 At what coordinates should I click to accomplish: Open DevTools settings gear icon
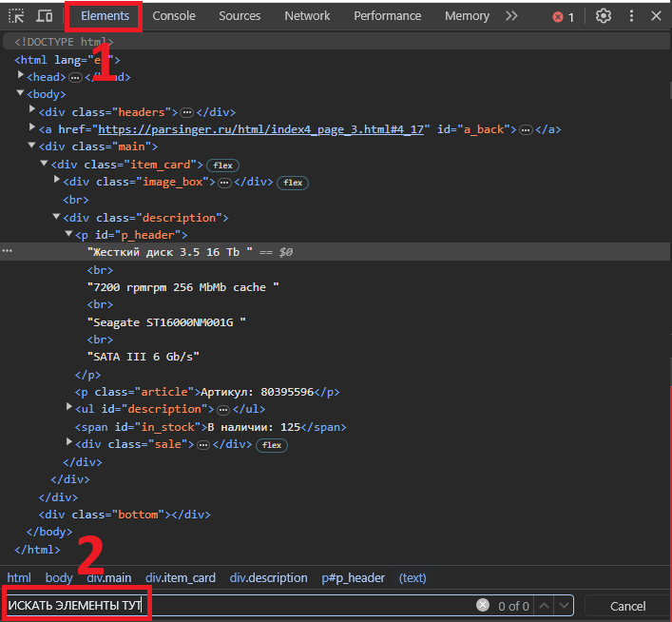(604, 16)
